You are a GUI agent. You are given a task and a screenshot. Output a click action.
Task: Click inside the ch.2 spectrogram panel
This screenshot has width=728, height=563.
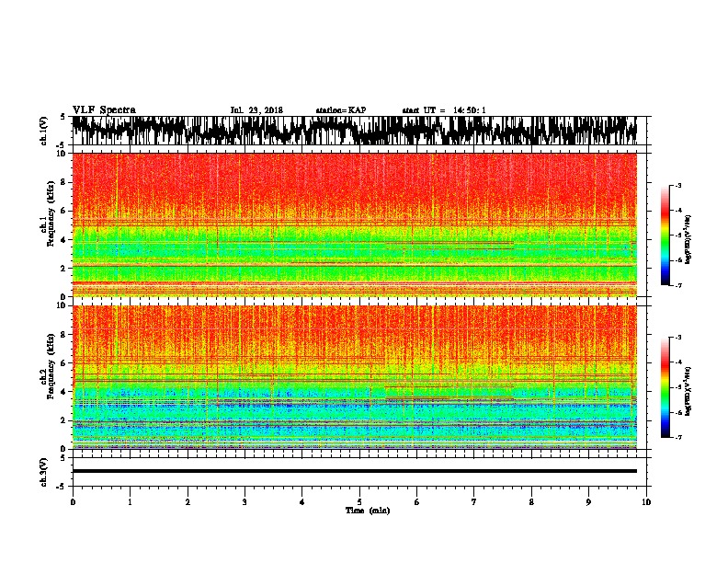click(x=355, y=377)
